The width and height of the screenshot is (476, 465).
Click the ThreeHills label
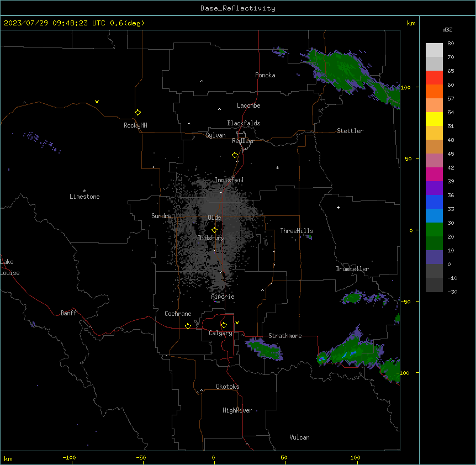click(x=297, y=231)
